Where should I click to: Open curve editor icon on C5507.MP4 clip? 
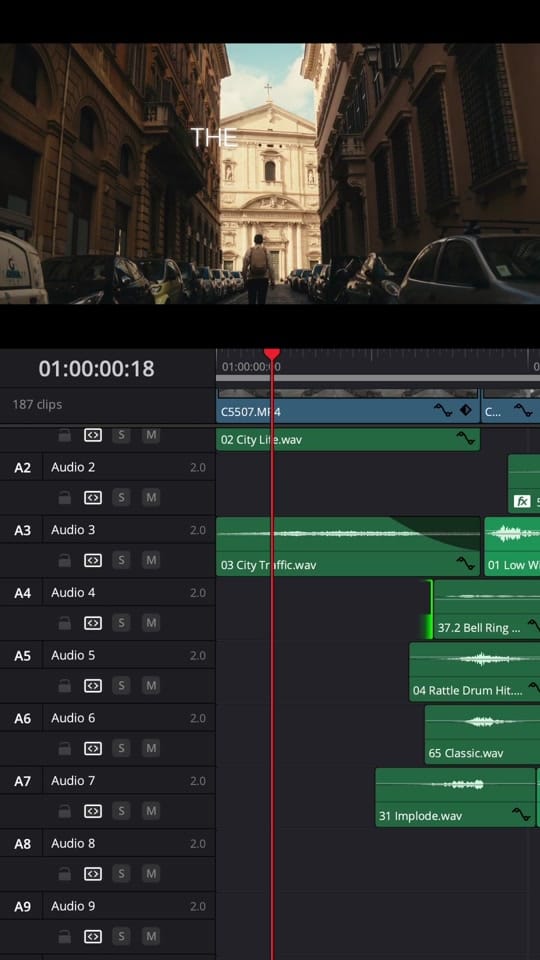tap(443, 410)
